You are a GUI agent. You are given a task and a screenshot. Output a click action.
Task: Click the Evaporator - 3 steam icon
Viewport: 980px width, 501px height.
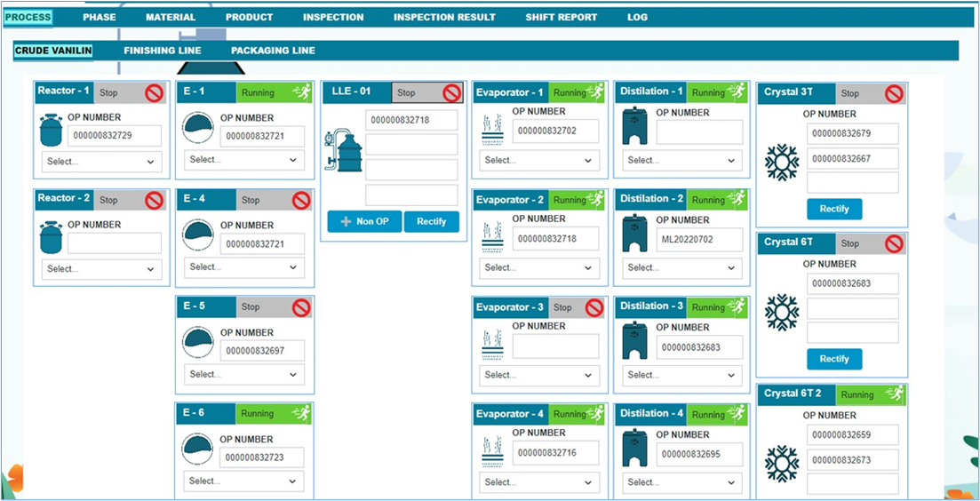click(493, 345)
